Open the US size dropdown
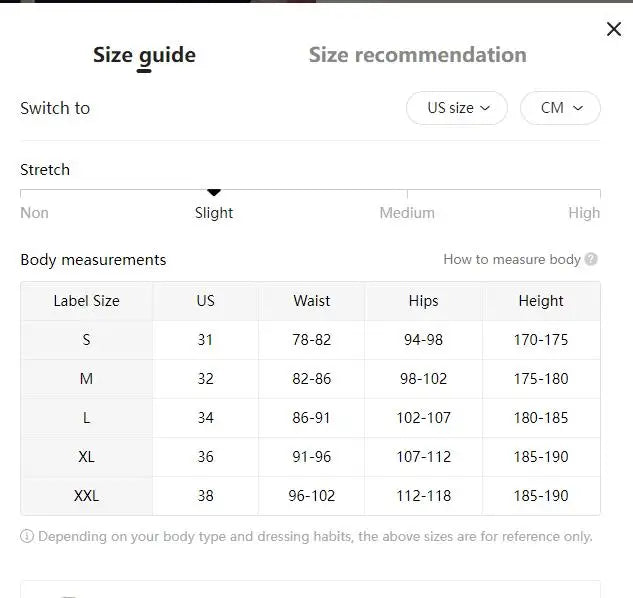633x598 pixels. pyautogui.click(x=457, y=108)
